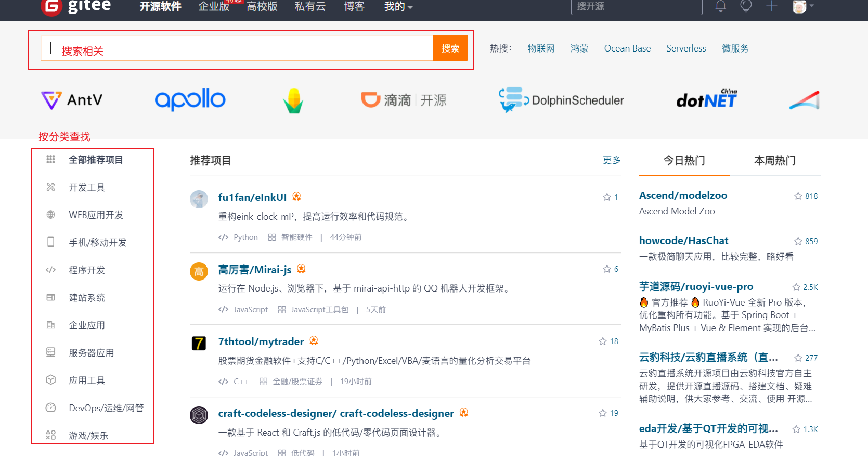Open the Gitee logo home link
Screen dimensions: 868x456
tap(76, 7)
